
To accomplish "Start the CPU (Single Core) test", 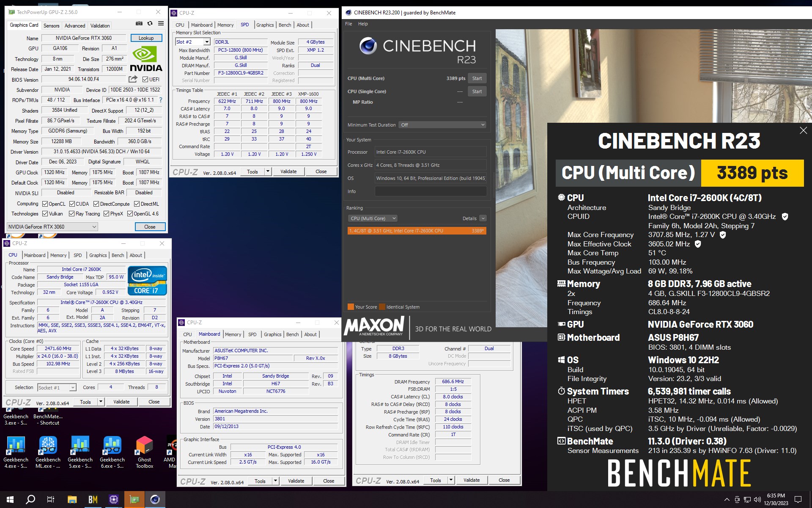I will click(477, 91).
